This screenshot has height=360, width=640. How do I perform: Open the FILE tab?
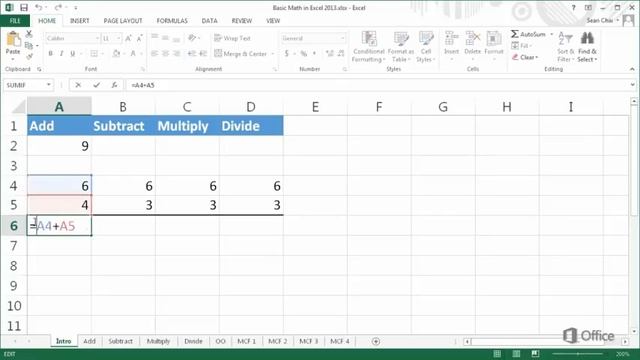click(15, 20)
